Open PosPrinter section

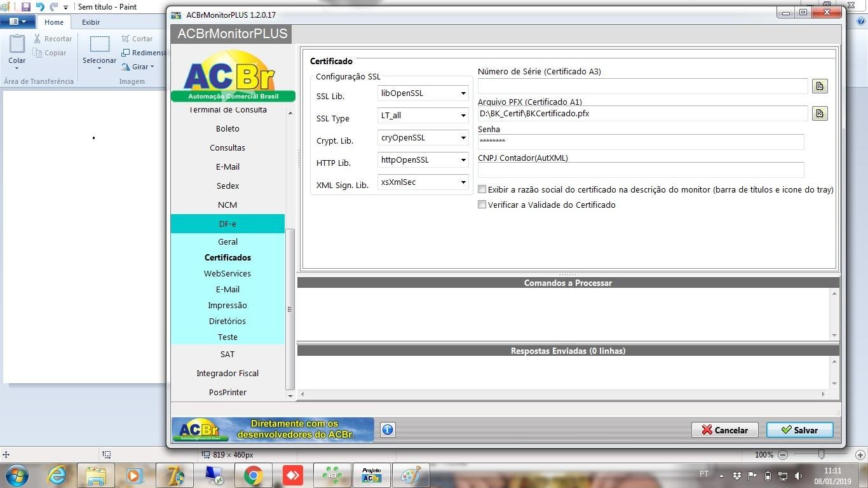[x=227, y=392]
